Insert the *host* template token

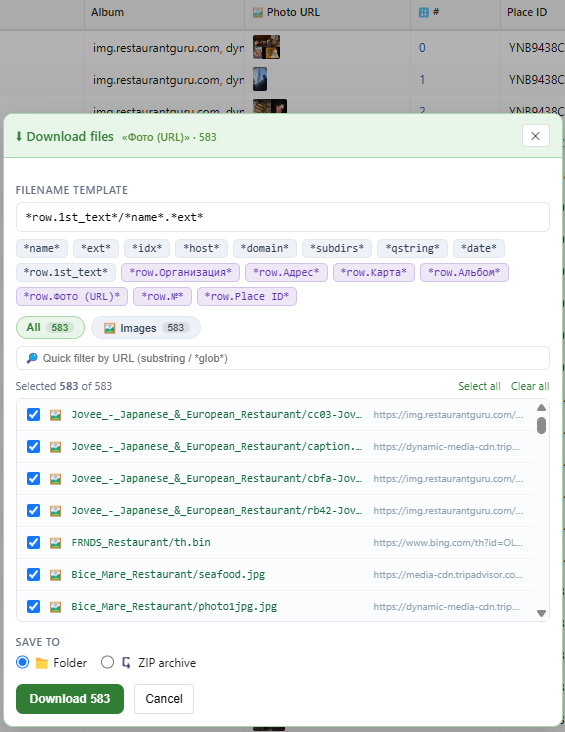point(201,248)
